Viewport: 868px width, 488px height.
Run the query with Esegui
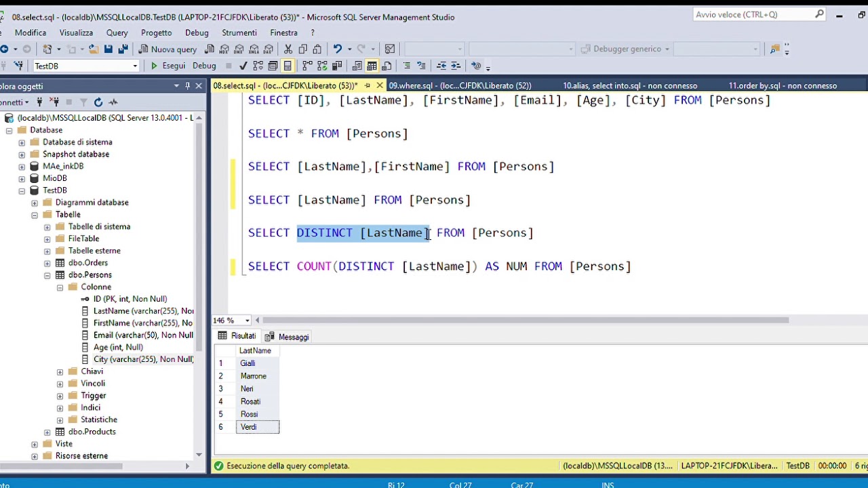(167, 66)
